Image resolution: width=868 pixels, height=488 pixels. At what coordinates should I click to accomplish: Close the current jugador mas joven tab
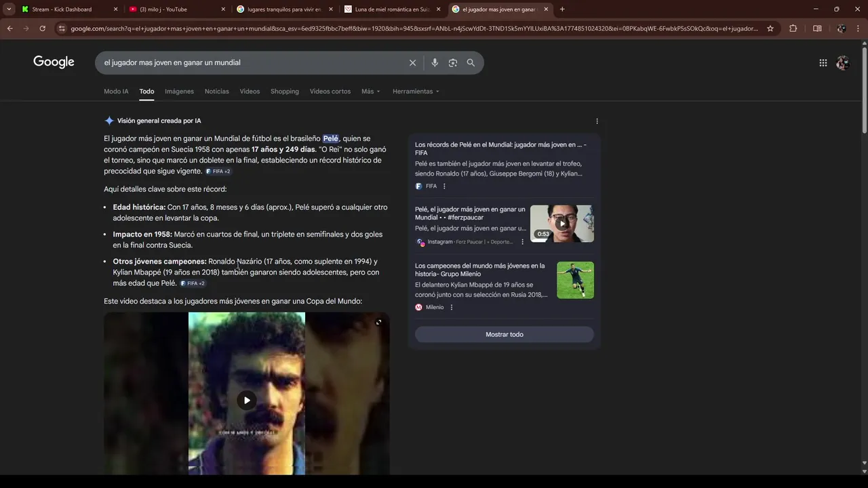point(547,9)
